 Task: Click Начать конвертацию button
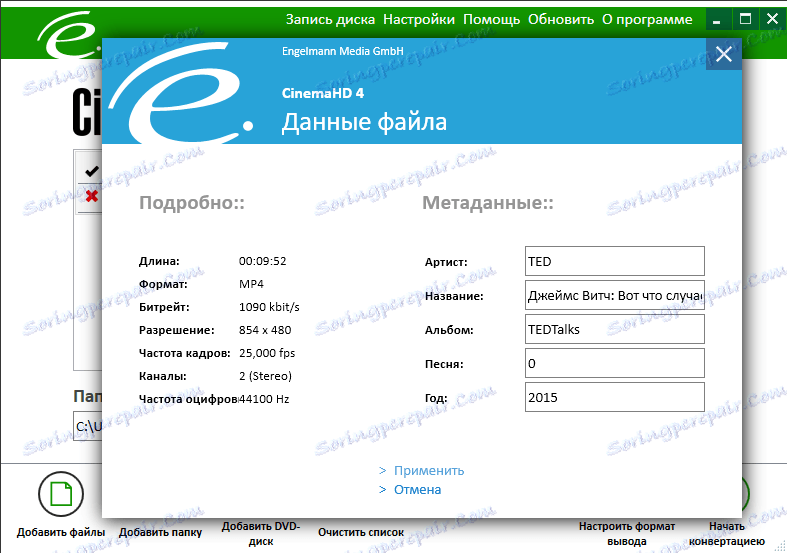pos(726,534)
